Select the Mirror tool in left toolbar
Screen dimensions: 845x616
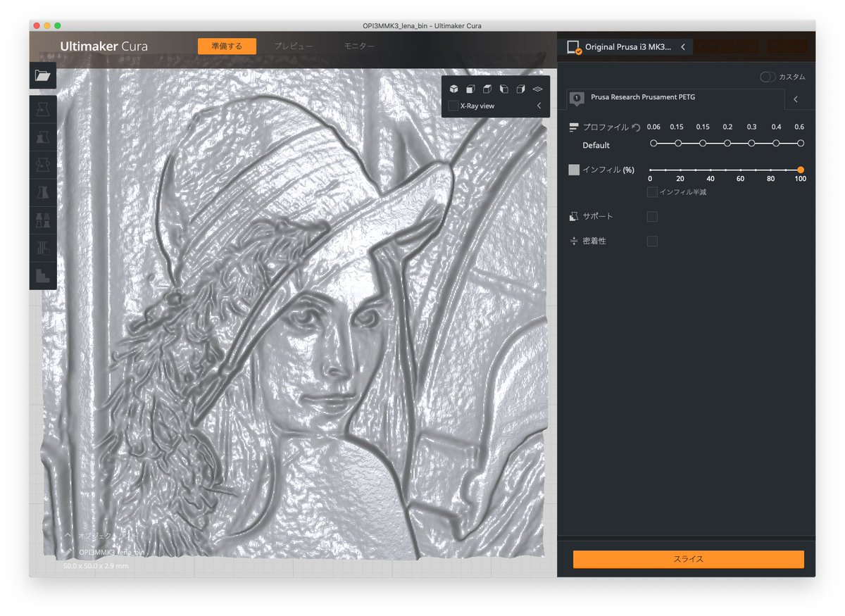point(43,191)
